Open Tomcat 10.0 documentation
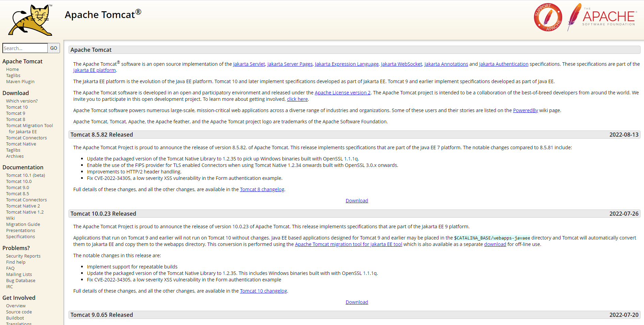Screen dimensions: 644x325 coord(19,181)
